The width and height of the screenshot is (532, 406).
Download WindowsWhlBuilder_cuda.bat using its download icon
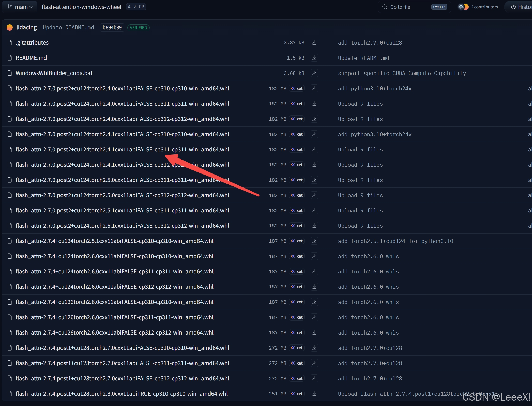click(314, 73)
